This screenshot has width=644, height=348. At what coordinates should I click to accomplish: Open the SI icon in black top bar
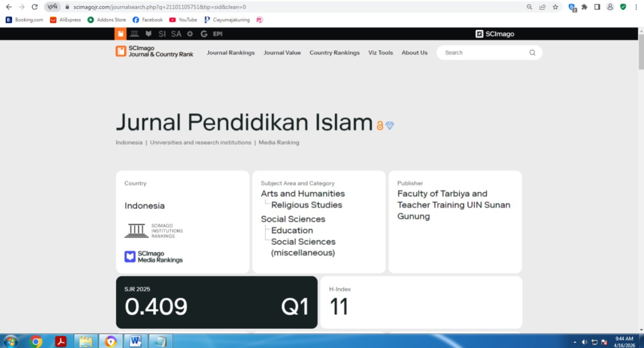click(162, 34)
